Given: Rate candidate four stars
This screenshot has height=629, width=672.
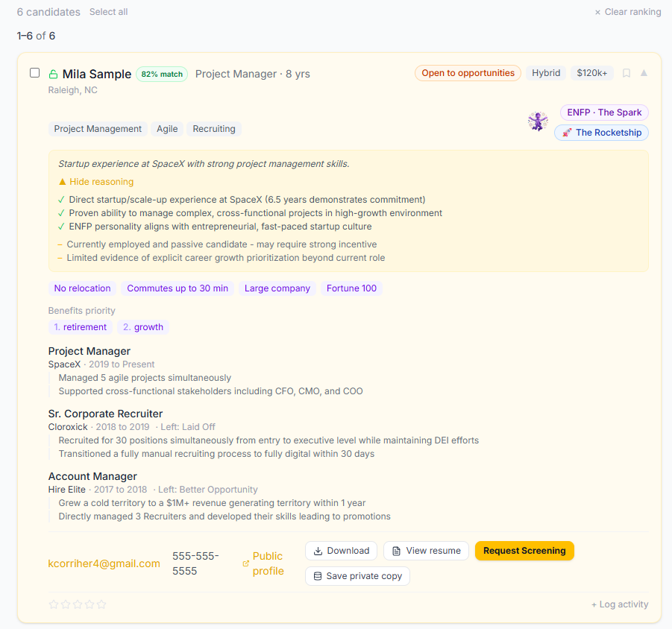Looking at the screenshot, I should coord(90,604).
